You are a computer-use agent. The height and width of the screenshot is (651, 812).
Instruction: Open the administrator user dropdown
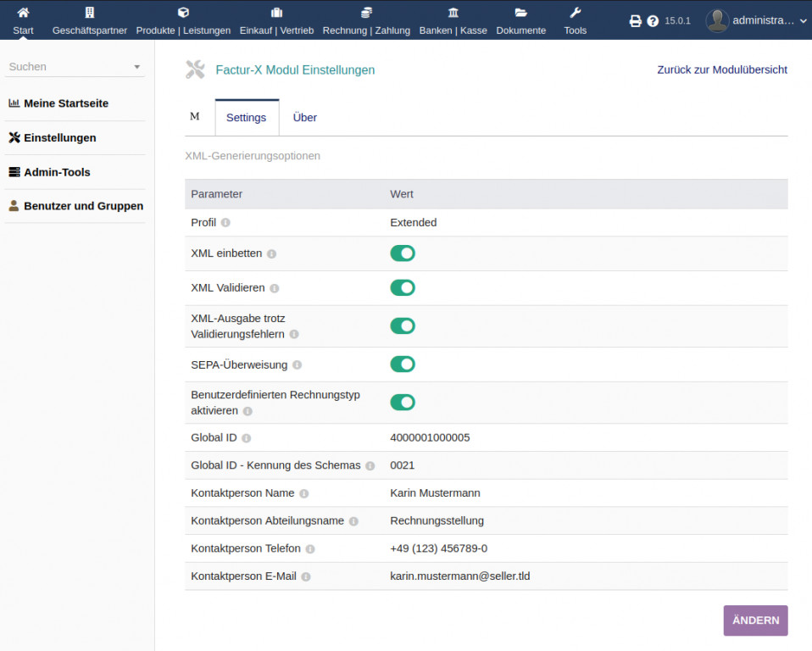pyautogui.click(x=757, y=20)
